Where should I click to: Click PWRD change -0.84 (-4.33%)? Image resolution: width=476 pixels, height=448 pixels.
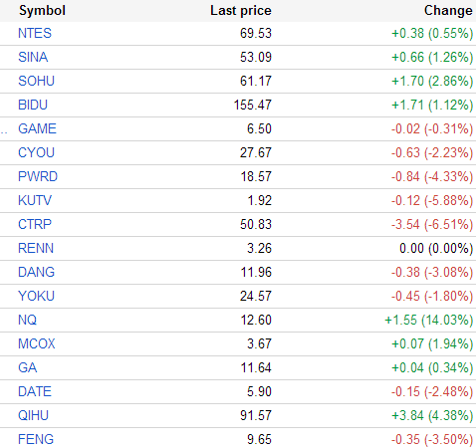click(x=432, y=176)
